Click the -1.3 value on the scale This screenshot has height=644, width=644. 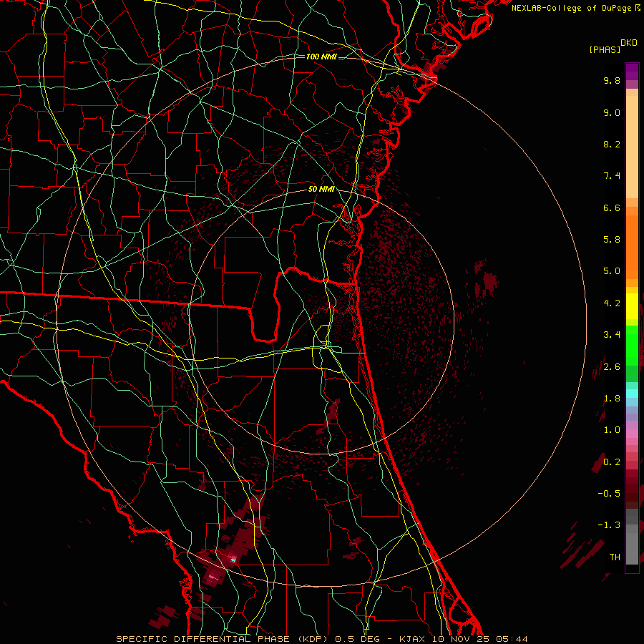(x=609, y=525)
